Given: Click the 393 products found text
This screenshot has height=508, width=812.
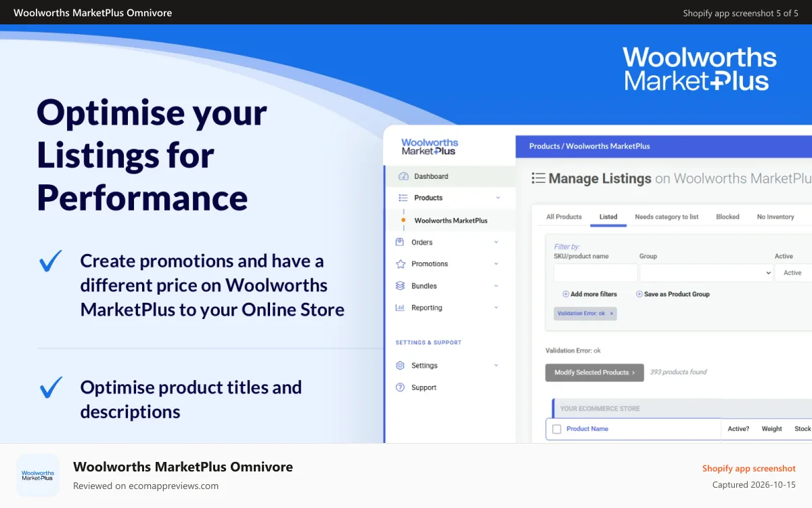Looking at the screenshot, I should click(x=678, y=372).
